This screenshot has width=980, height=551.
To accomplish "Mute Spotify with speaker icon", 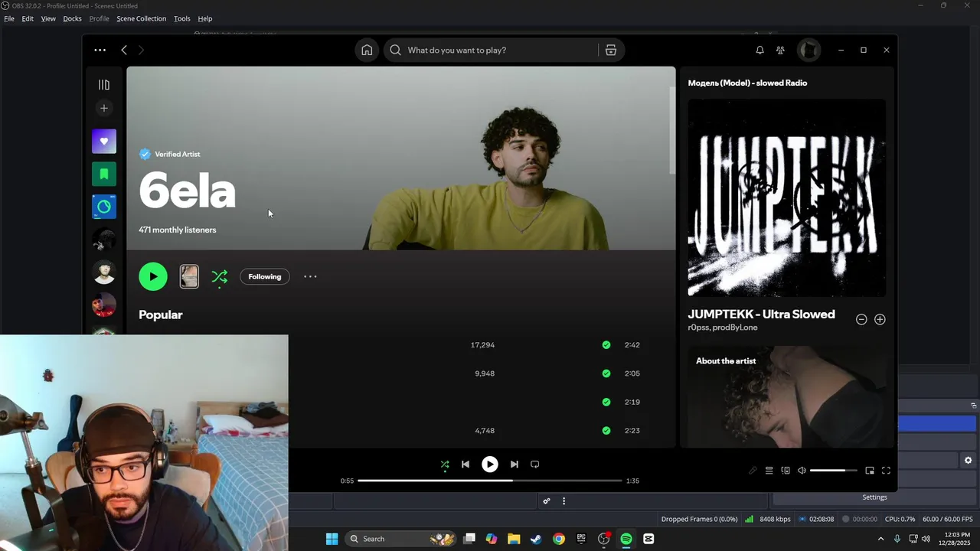I will [x=802, y=471].
